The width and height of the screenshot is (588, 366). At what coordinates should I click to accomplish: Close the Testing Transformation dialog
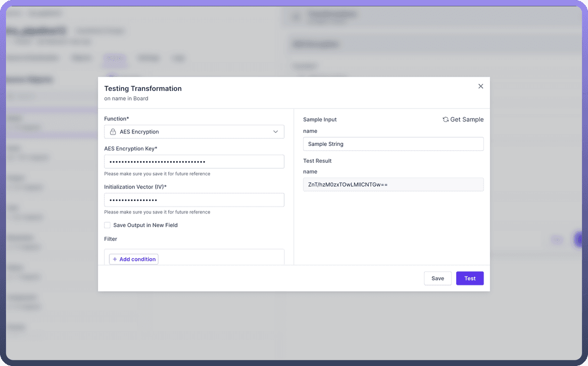tap(480, 86)
